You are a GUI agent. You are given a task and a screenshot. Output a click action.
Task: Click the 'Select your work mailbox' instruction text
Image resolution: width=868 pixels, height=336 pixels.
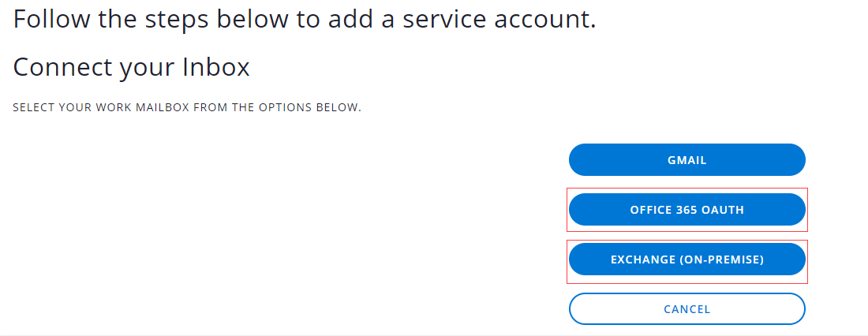[187, 107]
